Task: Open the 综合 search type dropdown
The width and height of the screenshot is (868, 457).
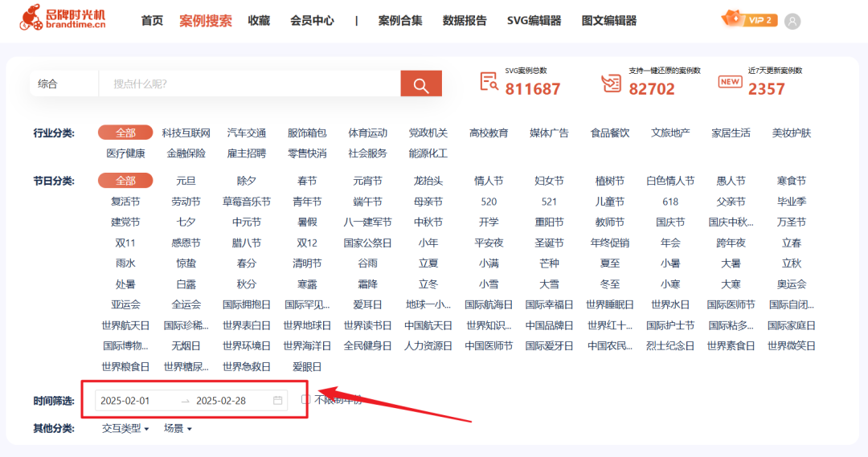Action: (63, 84)
